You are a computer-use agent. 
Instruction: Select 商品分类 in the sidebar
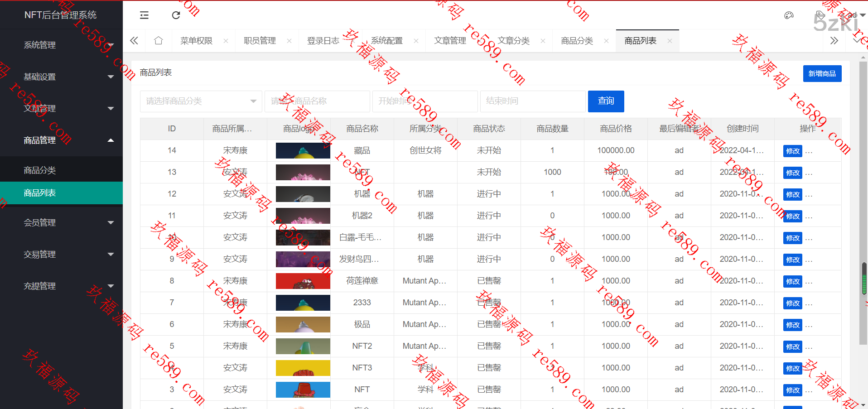tap(40, 170)
